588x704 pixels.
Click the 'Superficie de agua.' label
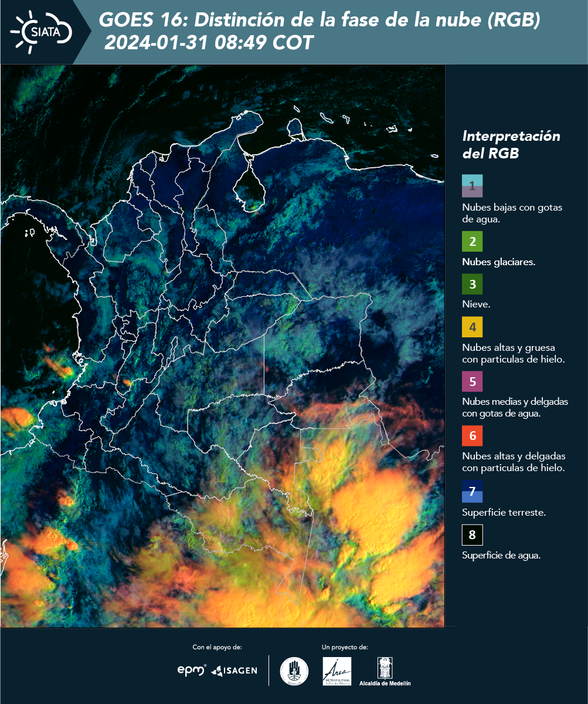point(501,556)
